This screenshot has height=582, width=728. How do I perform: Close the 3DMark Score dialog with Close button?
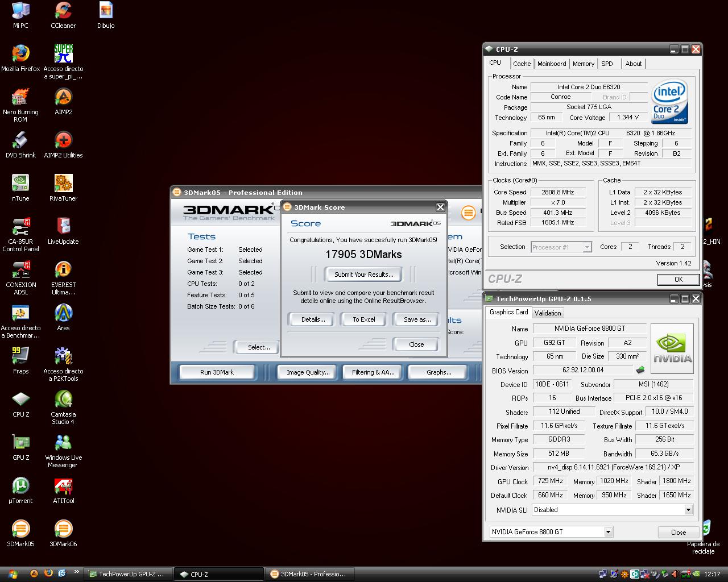416,344
